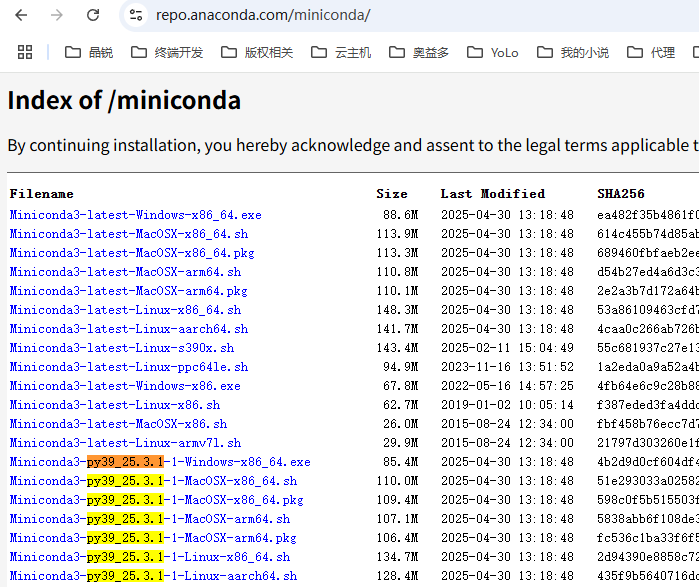Click the size value 85.4M
Image resolution: width=699 pixels, height=587 pixels.
point(400,462)
